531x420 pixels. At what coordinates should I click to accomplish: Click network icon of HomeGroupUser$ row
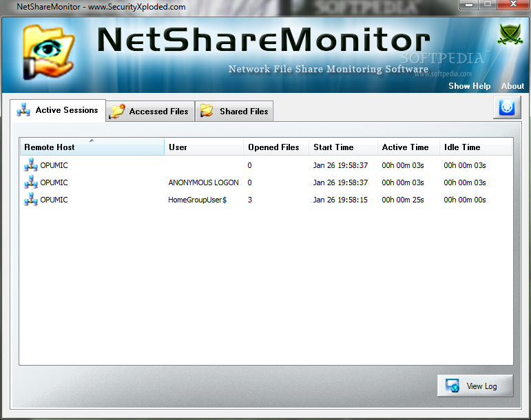(x=31, y=200)
